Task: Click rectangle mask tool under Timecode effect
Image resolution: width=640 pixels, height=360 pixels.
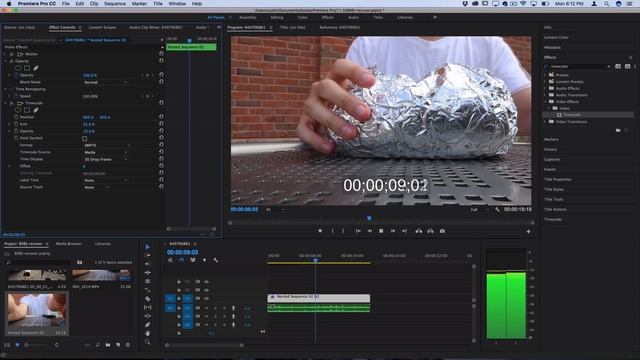Action: (x=27, y=110)
